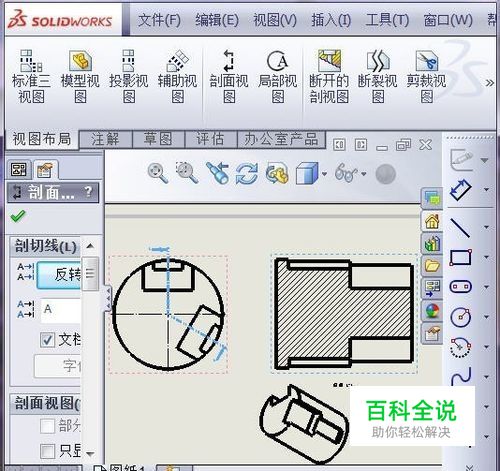Screen dimensions: 500x471
Task: Open the Circle tool dropdown arrow
Action: (x=486, y=317)
